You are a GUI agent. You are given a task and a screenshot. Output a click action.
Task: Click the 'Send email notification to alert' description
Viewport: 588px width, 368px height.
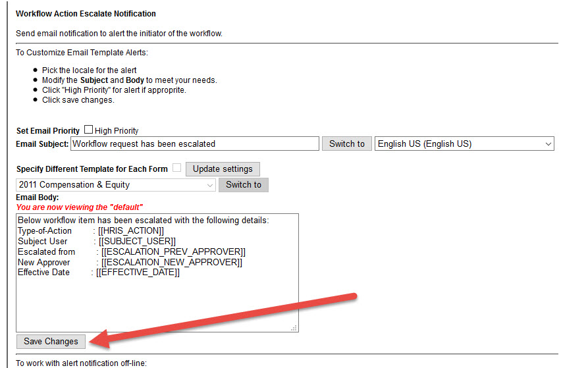coord(119,34)
